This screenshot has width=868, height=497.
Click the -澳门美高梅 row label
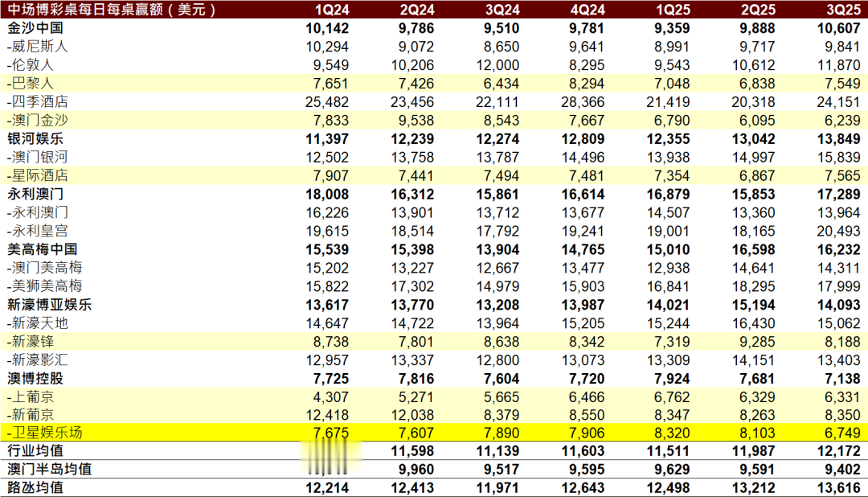[44, 268]
